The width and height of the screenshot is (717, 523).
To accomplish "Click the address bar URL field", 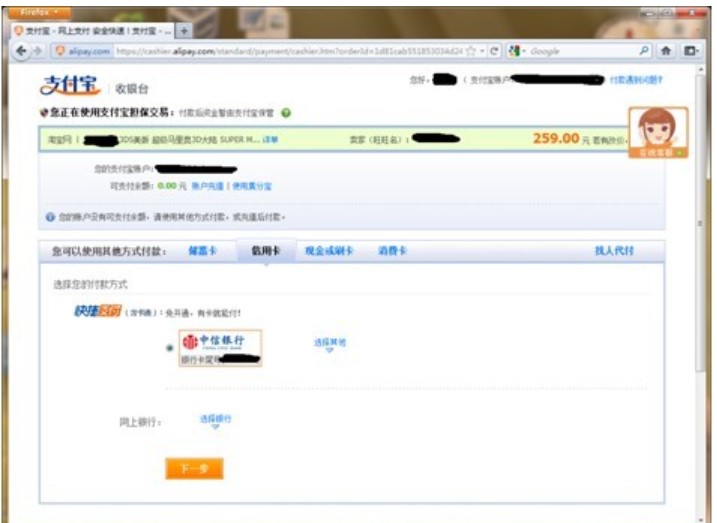I will pyautogui.click(x=289, y=51).
